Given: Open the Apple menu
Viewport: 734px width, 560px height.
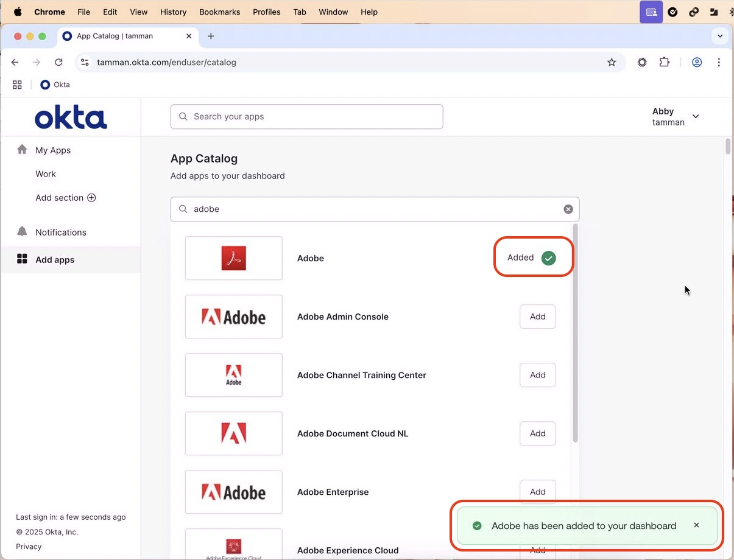Looking at the screenshot, I should [x=18, y=12].
